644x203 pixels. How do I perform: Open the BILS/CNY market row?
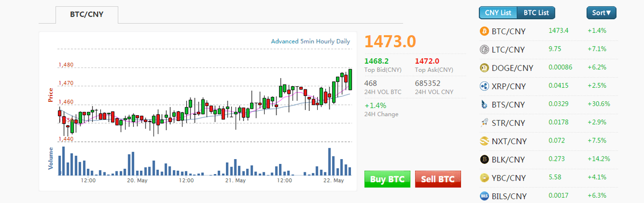tap(548, 196)
